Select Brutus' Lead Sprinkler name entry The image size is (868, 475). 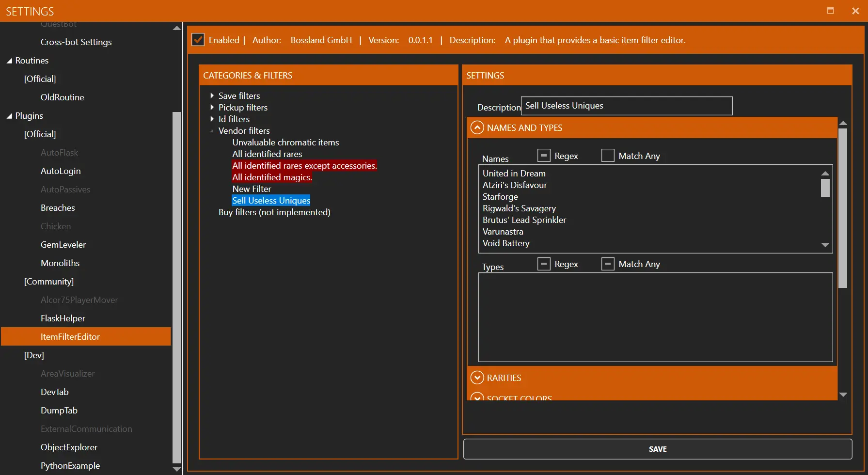[524, 220]
